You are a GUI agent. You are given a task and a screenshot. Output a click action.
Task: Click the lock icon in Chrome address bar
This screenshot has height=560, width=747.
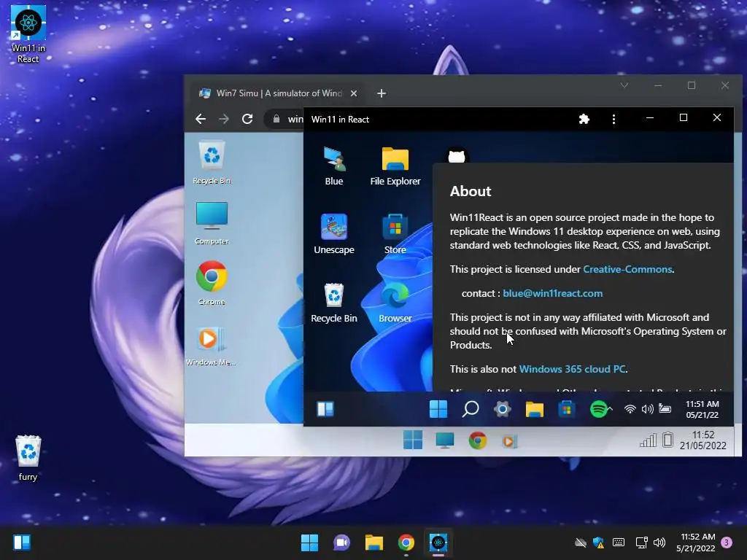(x=276, y=119)
